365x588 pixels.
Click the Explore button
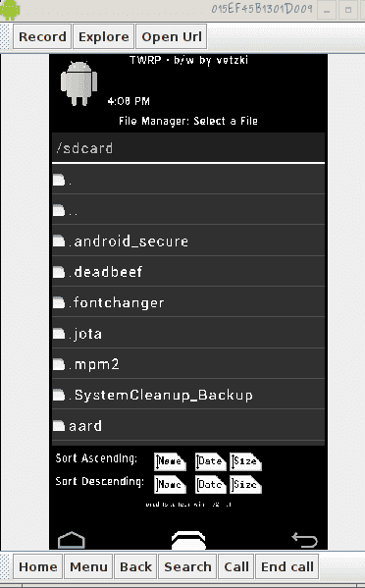click(x=104, y=36)
